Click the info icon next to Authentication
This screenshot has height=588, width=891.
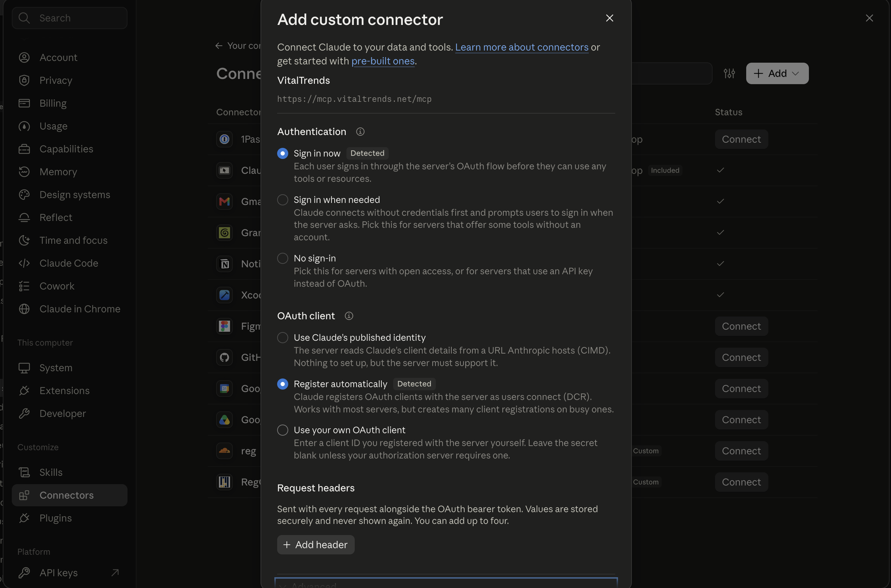click(x=360, y=132)
